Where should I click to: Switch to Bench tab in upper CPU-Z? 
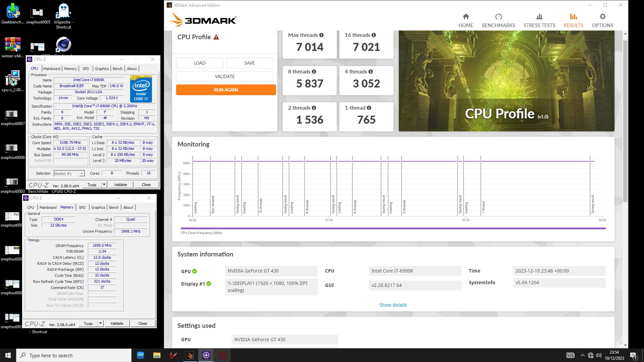pyautogui.click(x=117, y=69)
